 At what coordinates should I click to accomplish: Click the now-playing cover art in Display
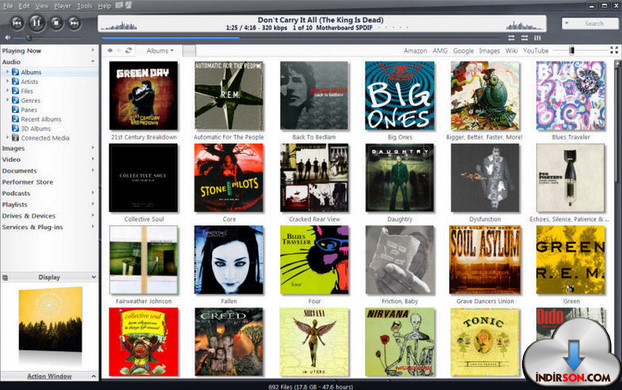pos(50,319)
